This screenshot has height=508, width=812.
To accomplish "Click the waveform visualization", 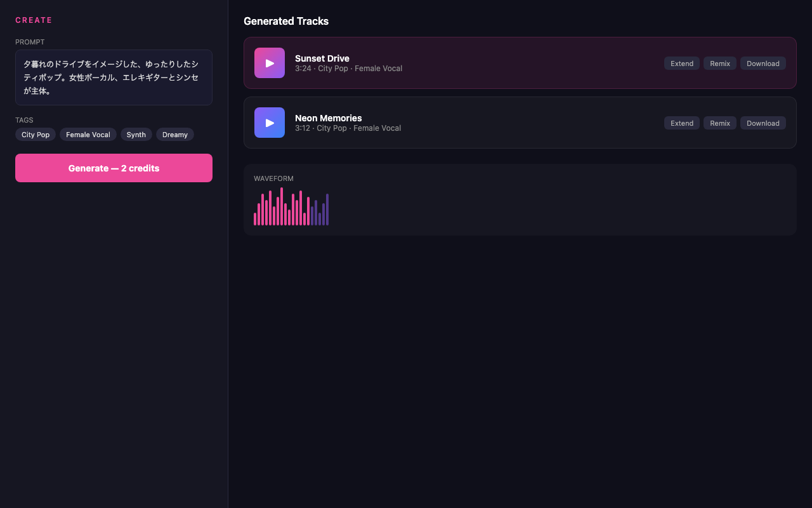I will point(291,208).
